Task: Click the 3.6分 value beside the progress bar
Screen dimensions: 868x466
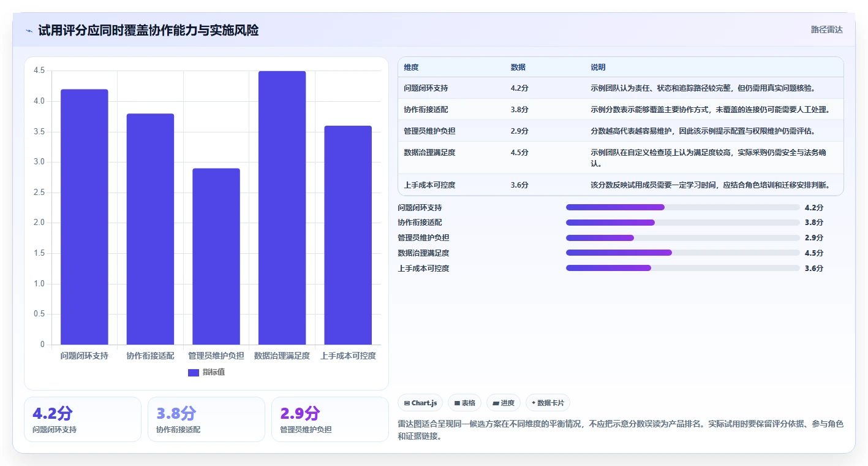Action: pyautogui.click(x=814, y=269)
